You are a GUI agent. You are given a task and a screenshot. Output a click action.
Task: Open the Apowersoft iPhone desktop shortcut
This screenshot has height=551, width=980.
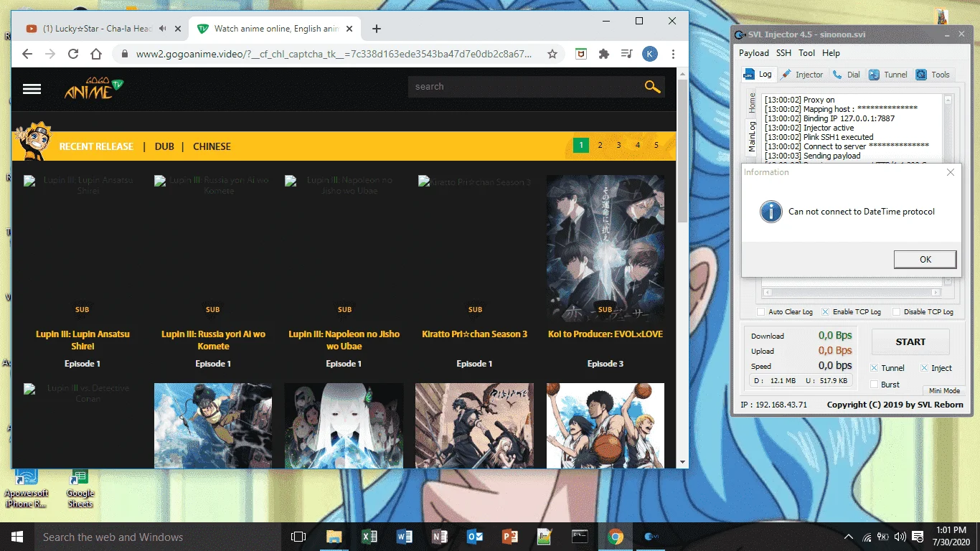coord(26,488)
